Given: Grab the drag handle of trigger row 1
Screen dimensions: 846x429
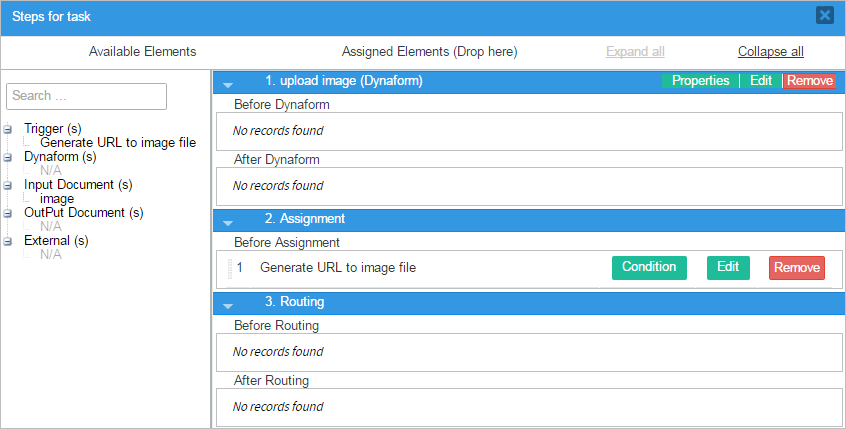Looking at the screenshot, I should [x=229, y=268].
